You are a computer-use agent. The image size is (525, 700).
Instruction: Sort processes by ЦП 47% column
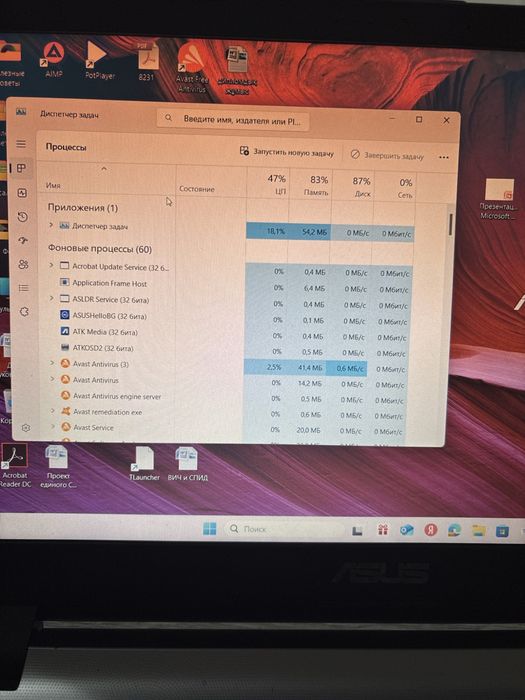click(269, 184)
